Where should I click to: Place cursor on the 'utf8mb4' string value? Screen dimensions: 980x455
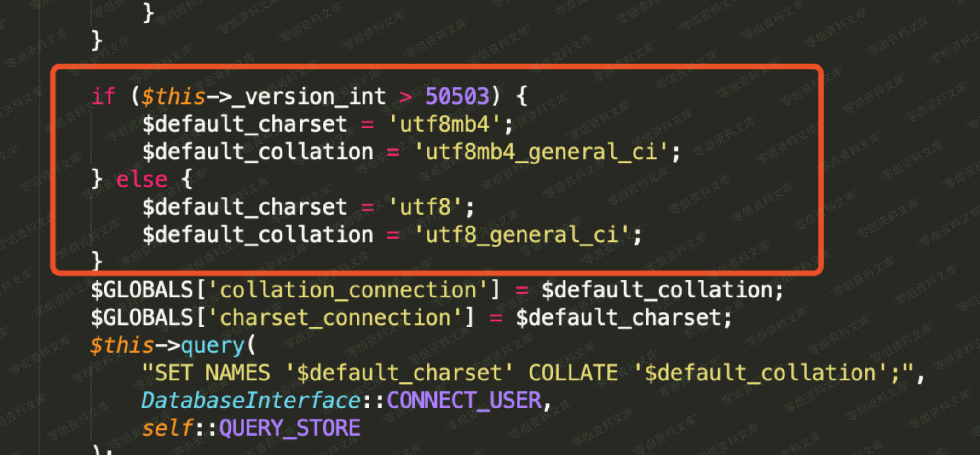click(444, 124)
